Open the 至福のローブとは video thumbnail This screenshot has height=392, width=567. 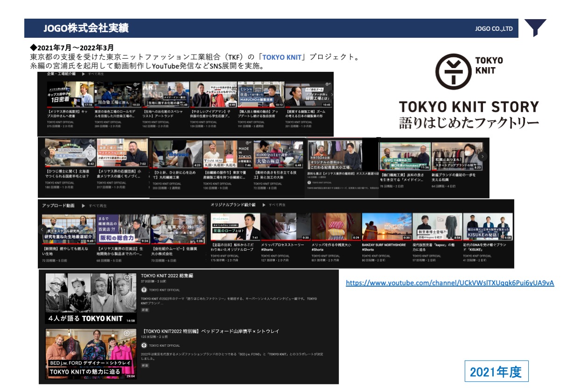(235, 227)
